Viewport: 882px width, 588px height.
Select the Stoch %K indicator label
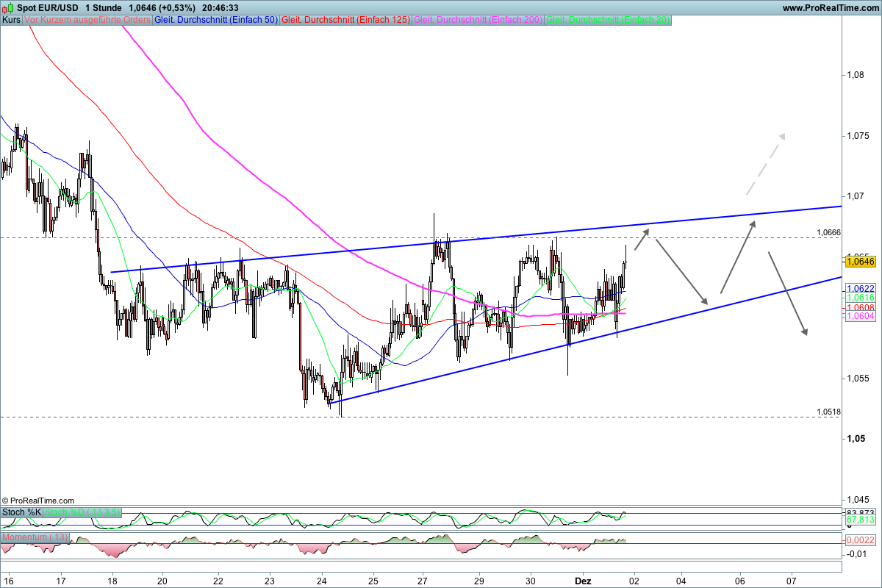(x=22, y=512)
